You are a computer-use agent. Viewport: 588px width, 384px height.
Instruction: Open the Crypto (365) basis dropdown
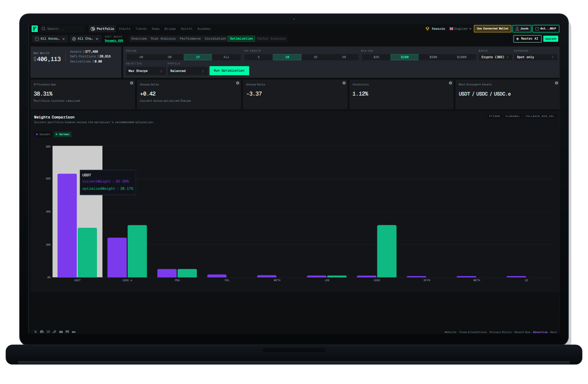click(x=495, y=57)
